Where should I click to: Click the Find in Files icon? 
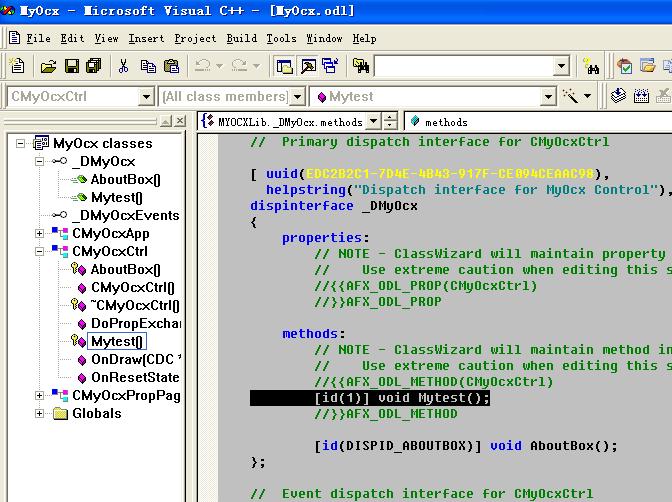click(x=360, y=66)
